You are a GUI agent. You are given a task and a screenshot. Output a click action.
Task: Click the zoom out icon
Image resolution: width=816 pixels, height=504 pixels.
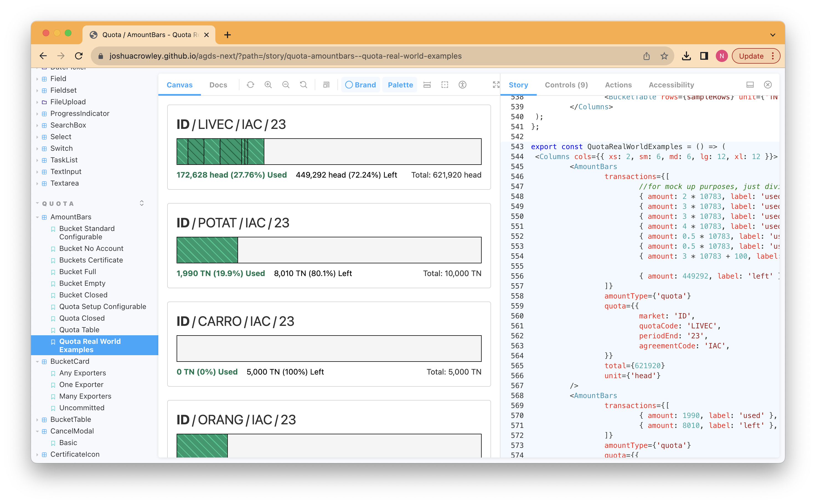point(286,85)
